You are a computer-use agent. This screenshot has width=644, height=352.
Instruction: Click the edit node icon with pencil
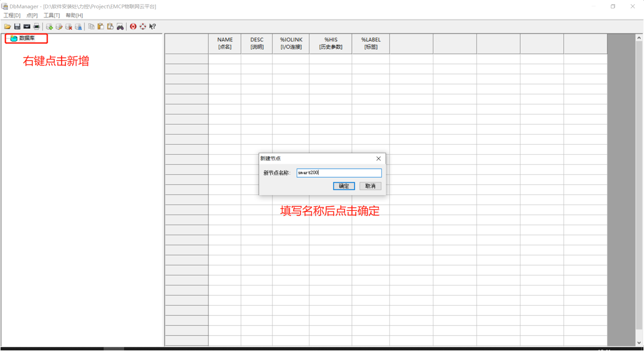(x=59, y=26)
